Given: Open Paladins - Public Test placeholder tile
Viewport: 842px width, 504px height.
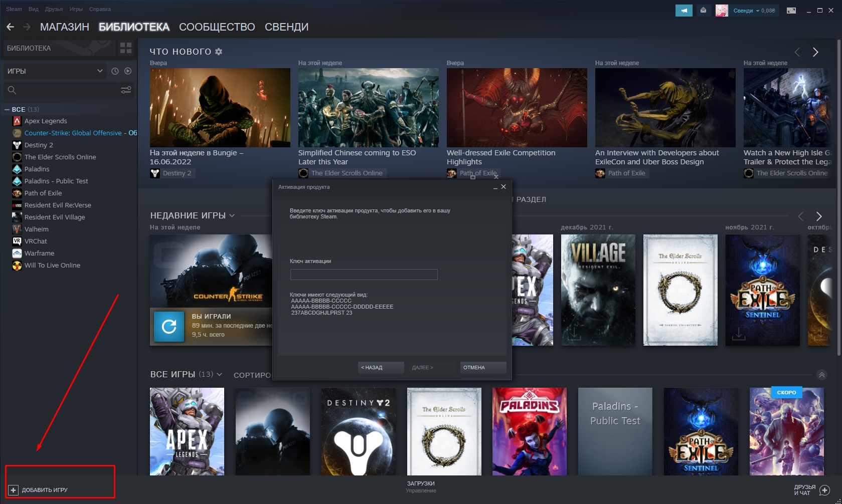Looking at the screenshot, I should (615, 431).
